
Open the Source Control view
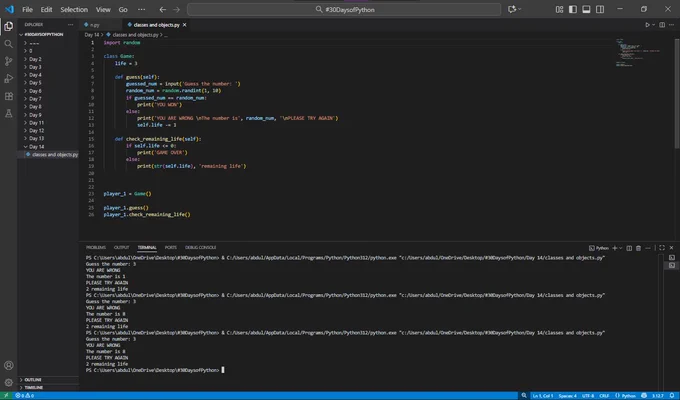click(8, 61)
